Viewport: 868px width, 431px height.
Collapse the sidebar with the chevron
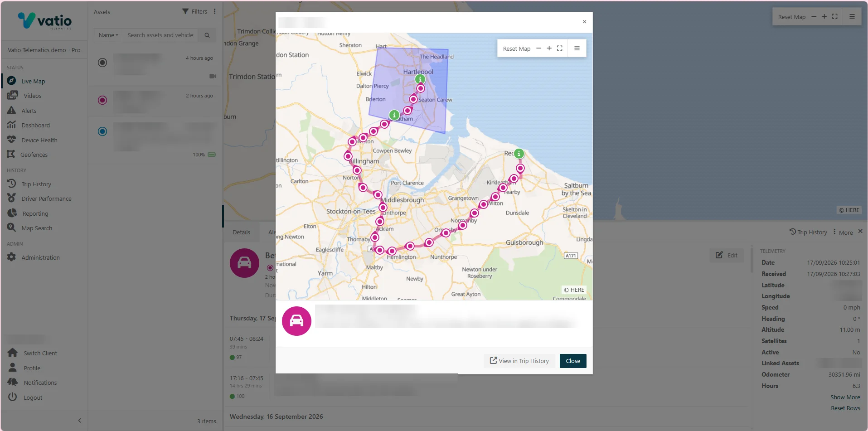tap(79, 421)
